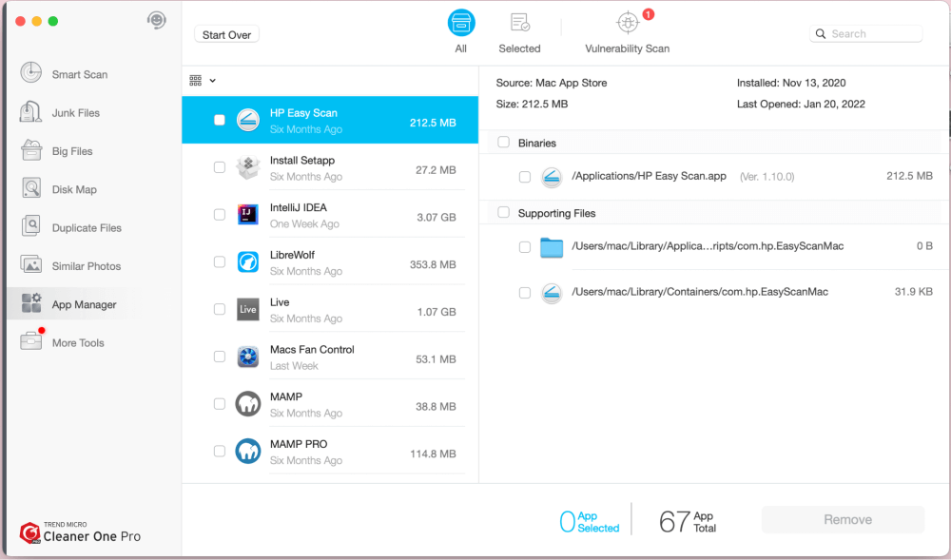Click the 3.07 GB size value
Image resolution: width=951 pixels, height=560 pixels.
pos(437,217)
